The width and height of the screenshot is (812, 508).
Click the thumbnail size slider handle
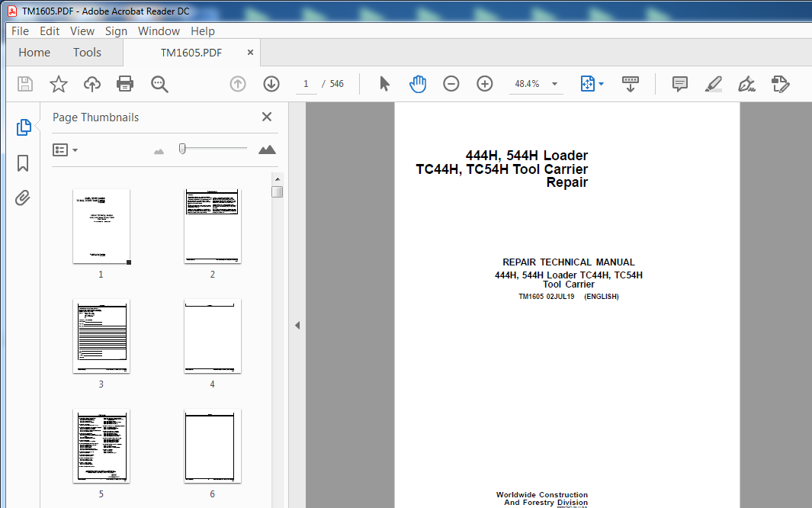point(182,149)
